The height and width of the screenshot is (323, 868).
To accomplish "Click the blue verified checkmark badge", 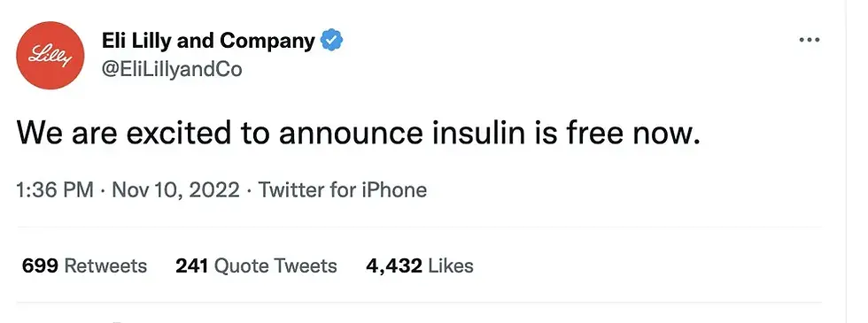I will click(x=332, y=41).
